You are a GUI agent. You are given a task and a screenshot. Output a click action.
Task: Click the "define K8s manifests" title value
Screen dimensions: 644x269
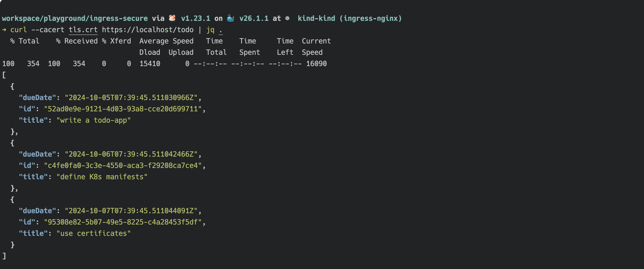[102, 177]
